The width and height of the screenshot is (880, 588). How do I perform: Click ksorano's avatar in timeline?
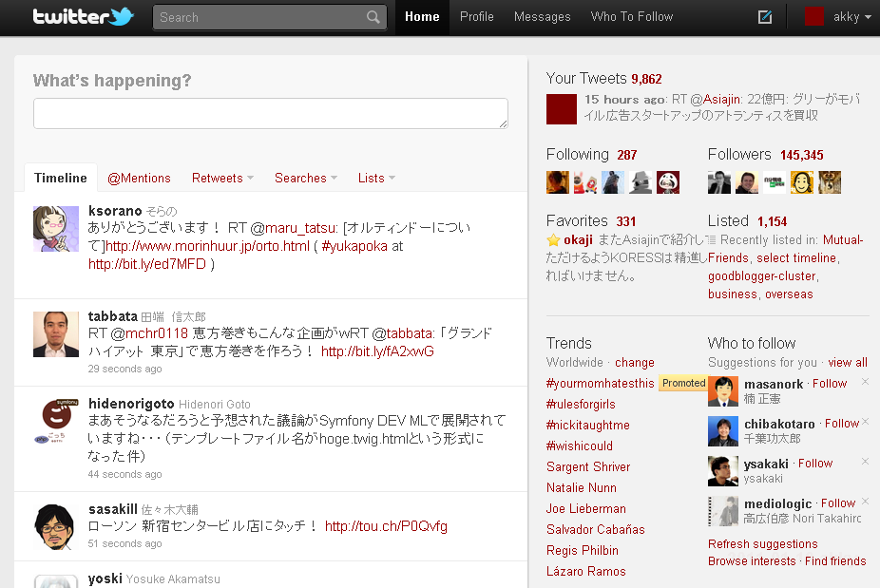[x=56, y=229]
